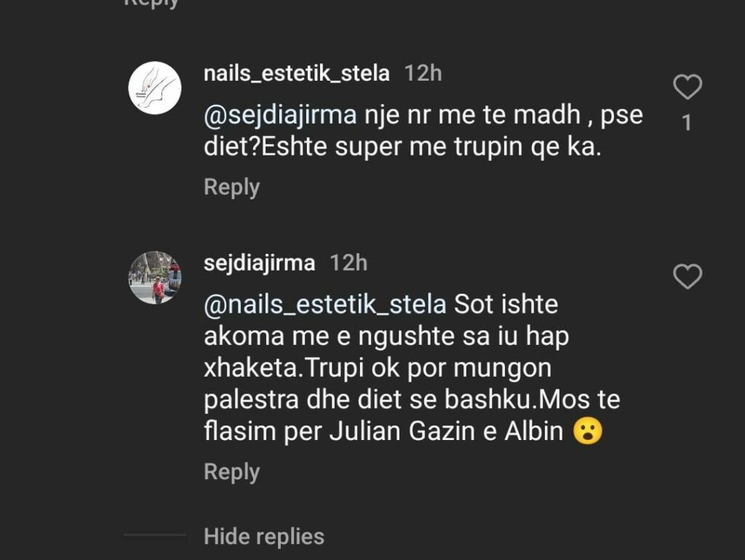Collapse the thread with Hide replies
745x560 pixels.
point(263,537)
